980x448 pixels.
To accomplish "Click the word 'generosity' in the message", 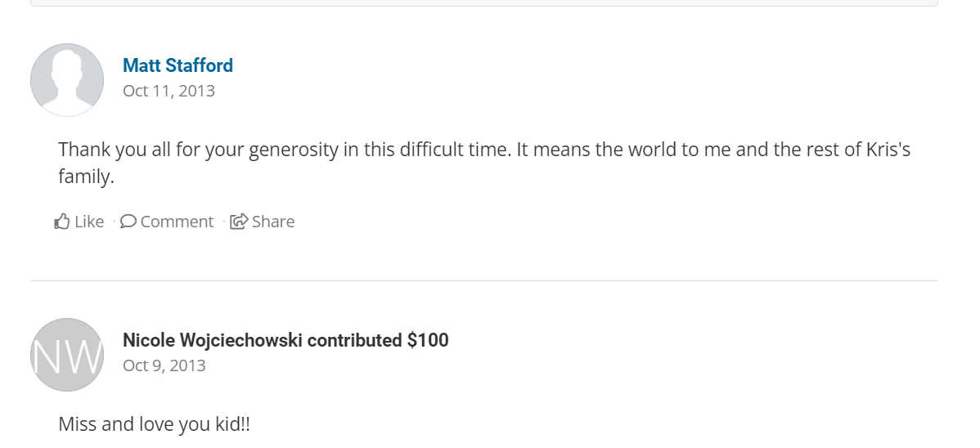I will click(293, 150).
